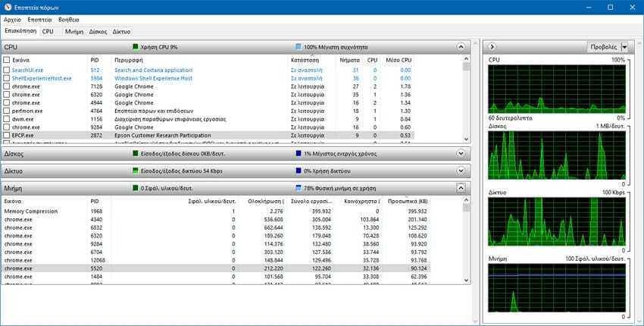Click the Δίσκος section header bar
This screenshot has height=326, width=644.
point(236,154)
